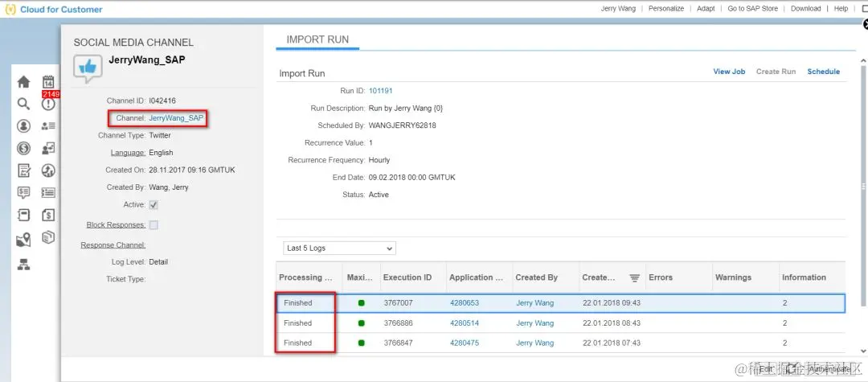Open the globe with chart sidebar icon

(48, 170)
